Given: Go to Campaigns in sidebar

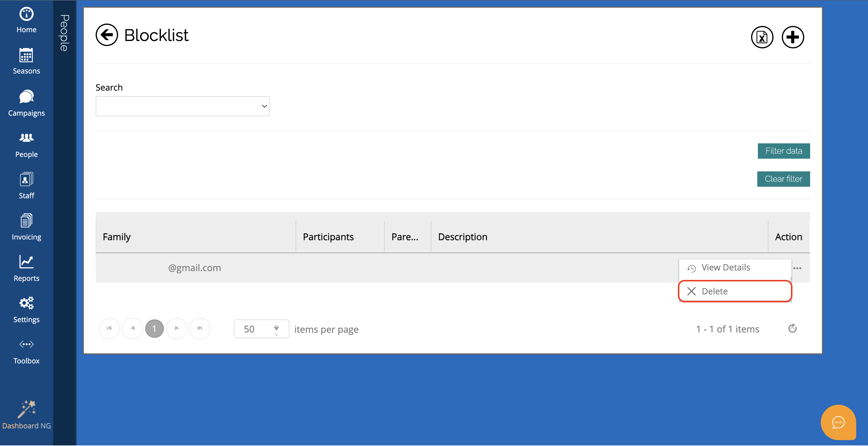Looking at the screenshot, I should pos(26,103).
